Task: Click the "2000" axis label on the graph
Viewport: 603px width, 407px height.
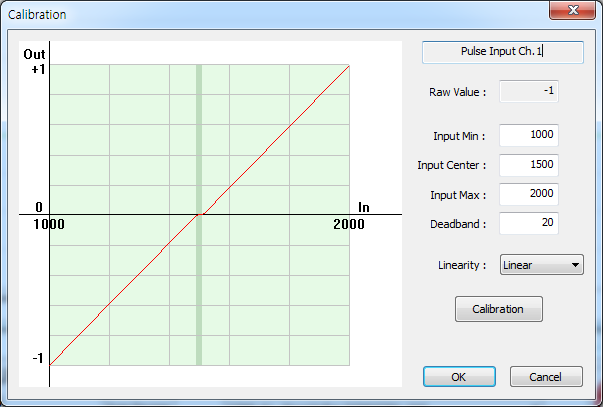Action: click(x=349, y=224)
